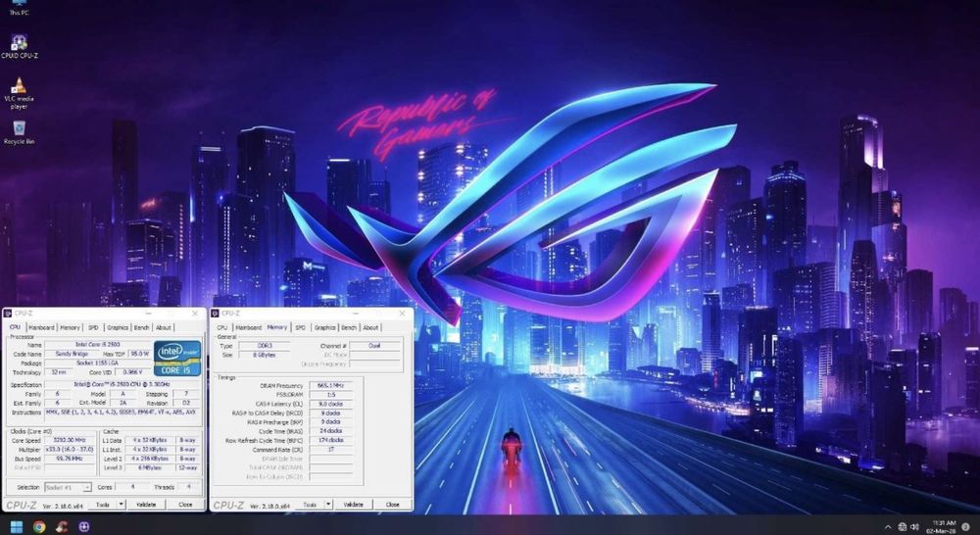This screenshot has width=980, height=535.
Task: Click the Core Speed value 3292.00 MHz
Action: click(x=70, y=441)
